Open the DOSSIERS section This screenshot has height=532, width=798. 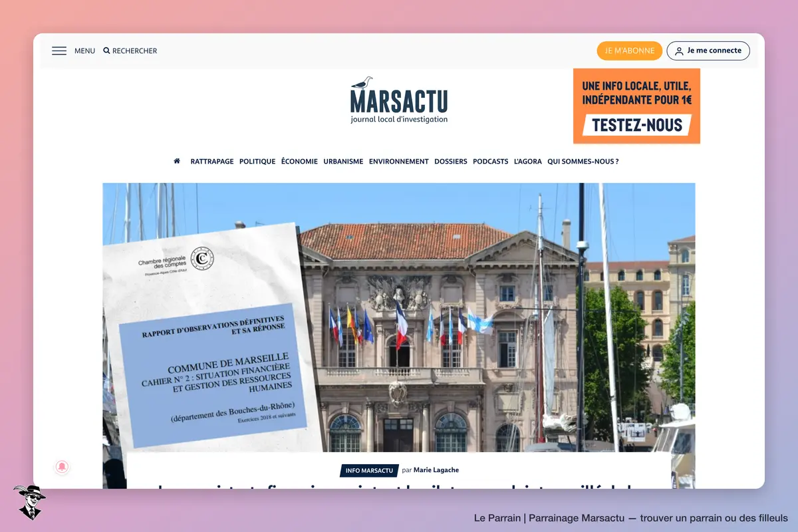click(x=451, y=162)
